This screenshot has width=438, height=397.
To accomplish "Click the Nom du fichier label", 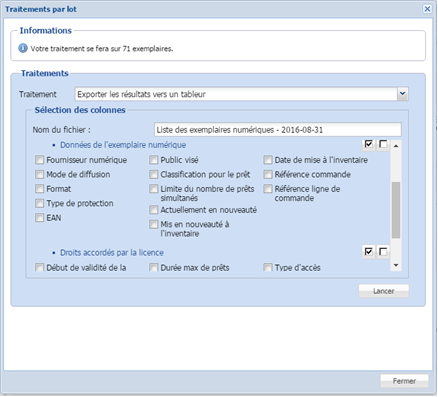I will tap(61, 130).
